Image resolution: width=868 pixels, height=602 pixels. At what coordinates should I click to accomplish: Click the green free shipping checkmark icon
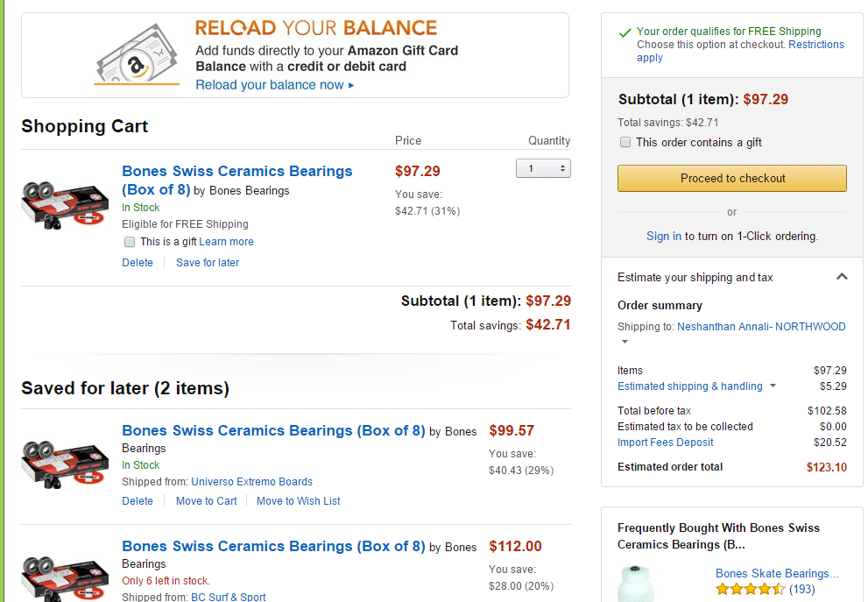coord(625,32)
